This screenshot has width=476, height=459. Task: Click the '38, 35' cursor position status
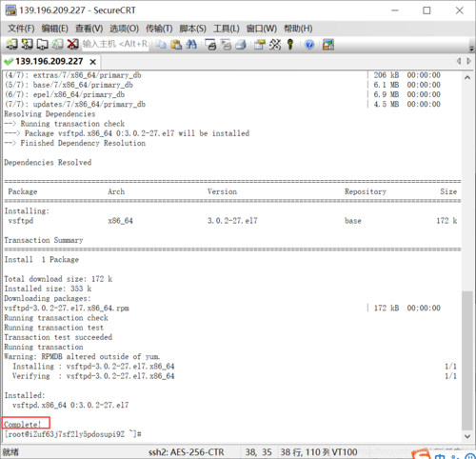coord(258,452)
